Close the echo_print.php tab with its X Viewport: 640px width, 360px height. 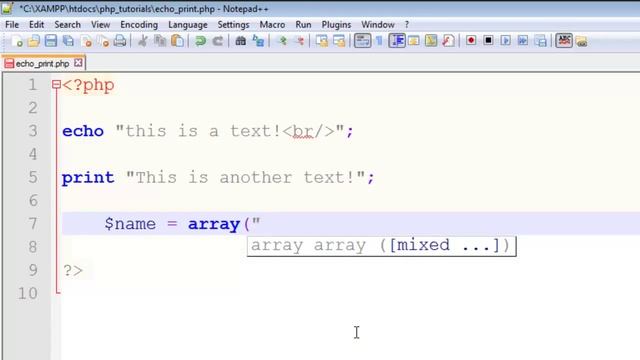click(x=78, y=63)
